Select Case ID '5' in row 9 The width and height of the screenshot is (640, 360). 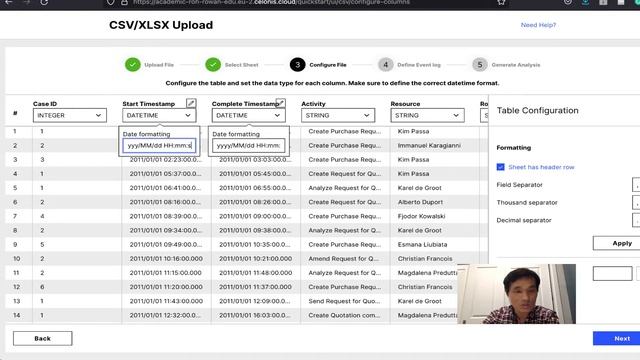[x=42, y=244]
